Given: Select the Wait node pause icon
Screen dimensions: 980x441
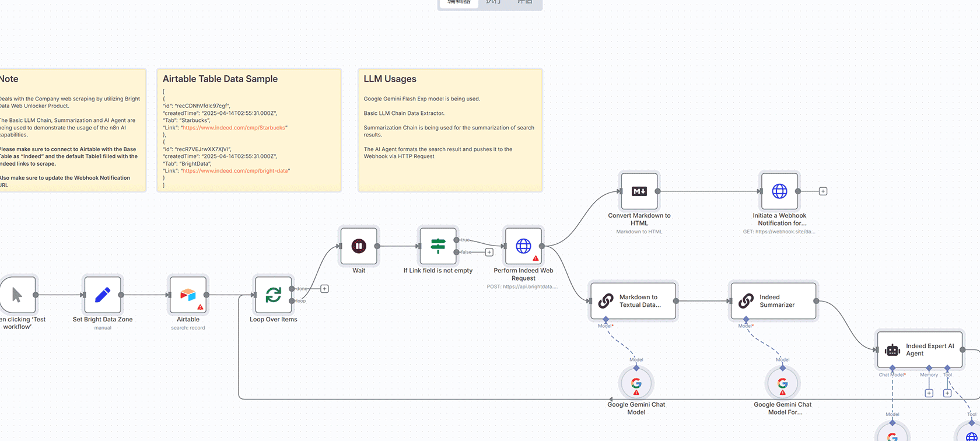Looking at the screenshot, I should click(x=359, y=246).
